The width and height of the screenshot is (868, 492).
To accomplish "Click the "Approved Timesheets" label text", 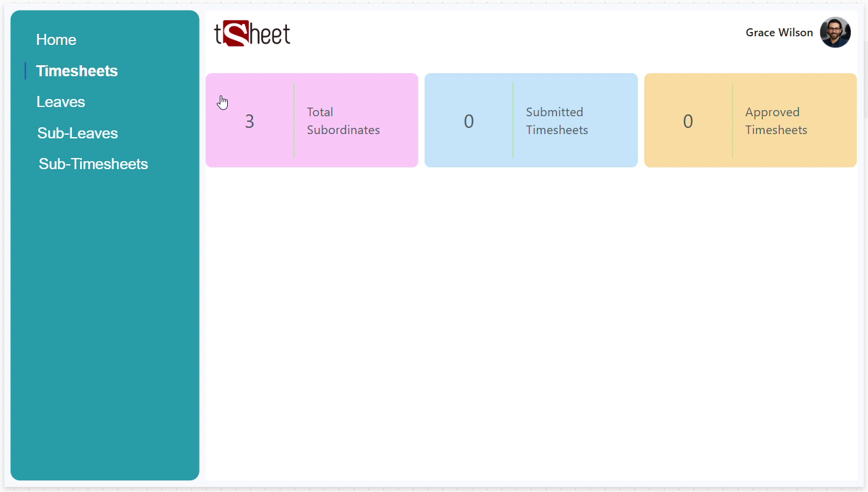I will click(x=776, y=121).
